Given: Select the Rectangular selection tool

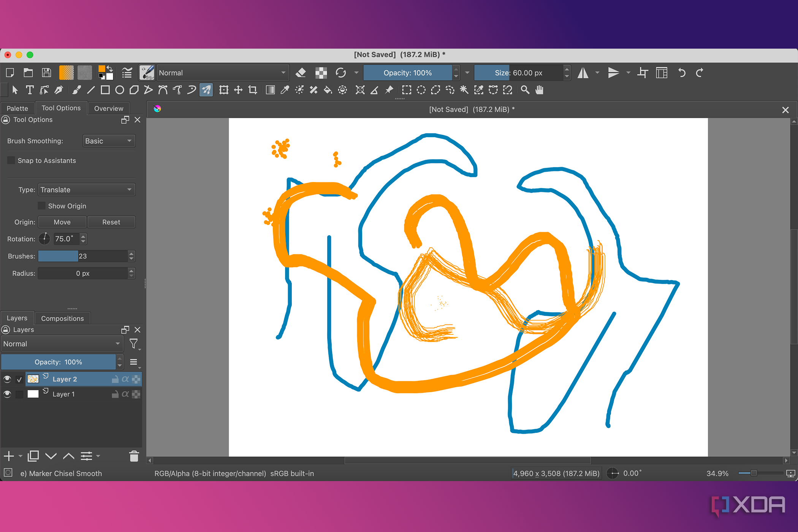Looking at the screenshot, I should [407, 90].
